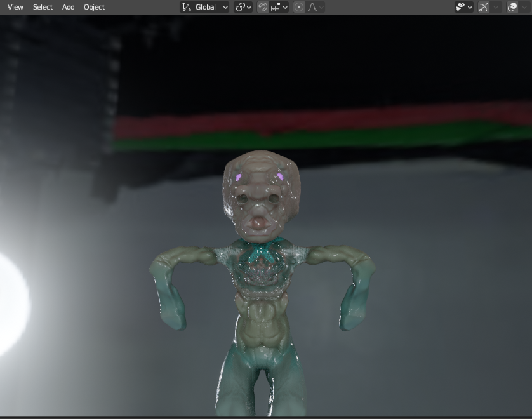
Task: Open the Add menu
Action: pyautogui.click(x=68, y=7)
